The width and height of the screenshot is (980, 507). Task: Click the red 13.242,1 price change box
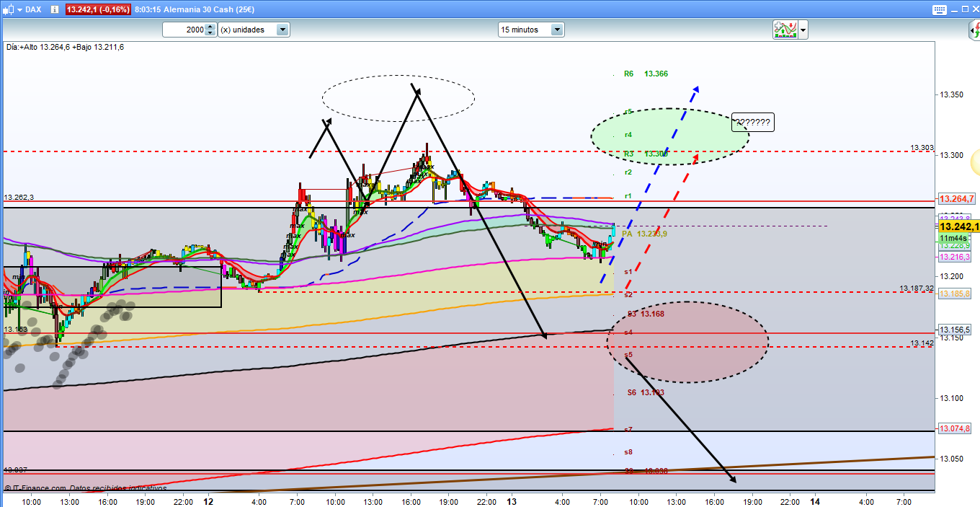pyautogui.click(x=99, y=9)
